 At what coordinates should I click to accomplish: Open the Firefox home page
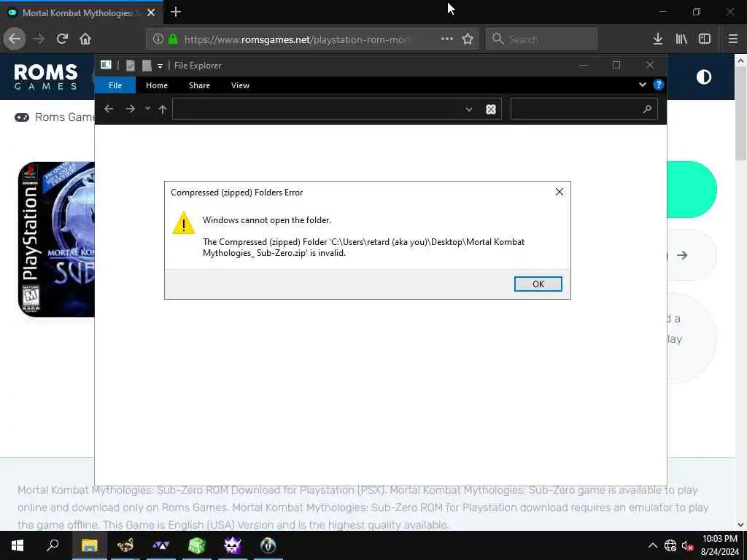tap(85, 39)
